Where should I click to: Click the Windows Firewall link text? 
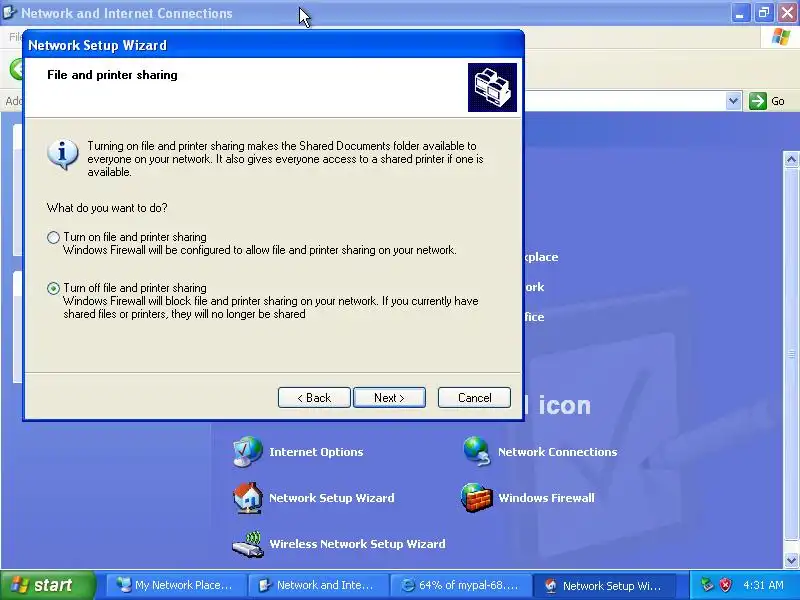(546, 498)
